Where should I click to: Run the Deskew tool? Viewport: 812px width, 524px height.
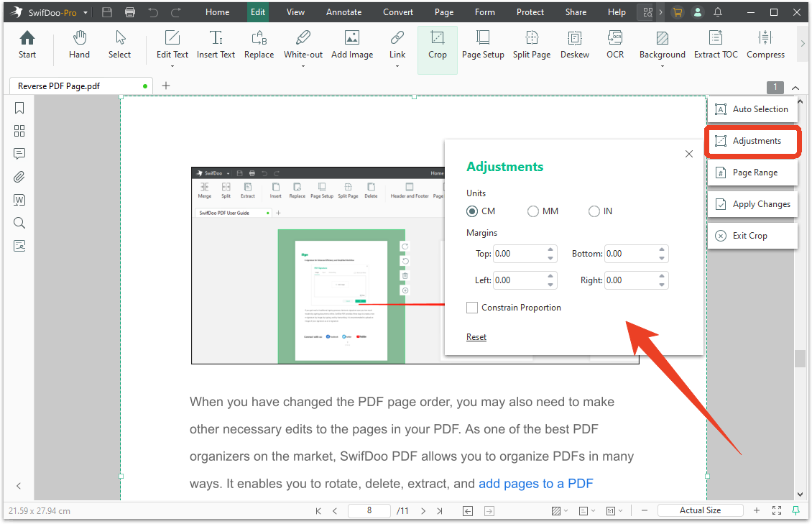pyautogui.click(x=575, y=45)
